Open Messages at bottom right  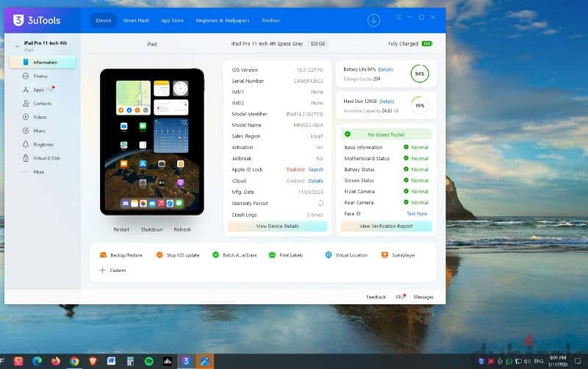(x=423, y=297)
